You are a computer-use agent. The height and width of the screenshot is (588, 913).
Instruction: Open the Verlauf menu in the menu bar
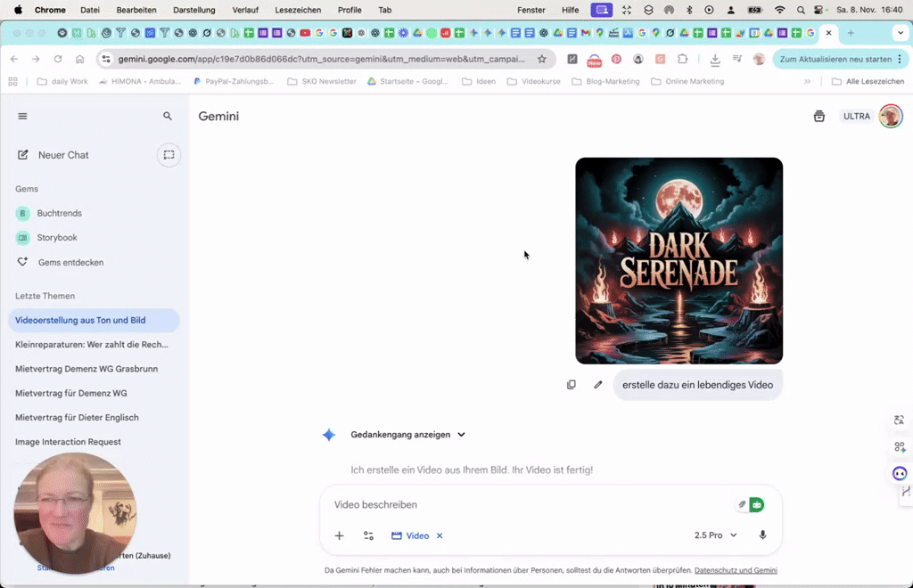point(244,10)
